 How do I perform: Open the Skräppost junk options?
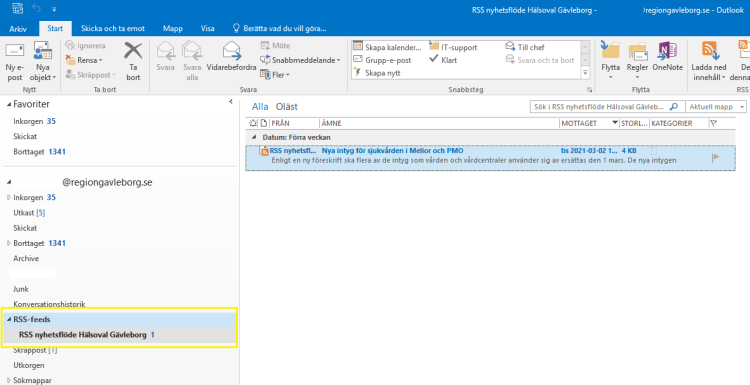tap(90, 75)
